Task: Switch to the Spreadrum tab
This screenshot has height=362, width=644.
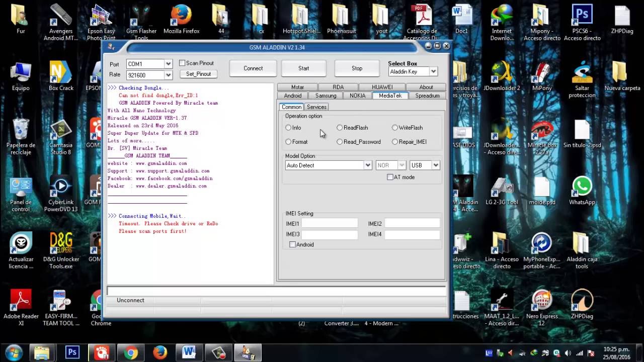Action: coord(427,96)
